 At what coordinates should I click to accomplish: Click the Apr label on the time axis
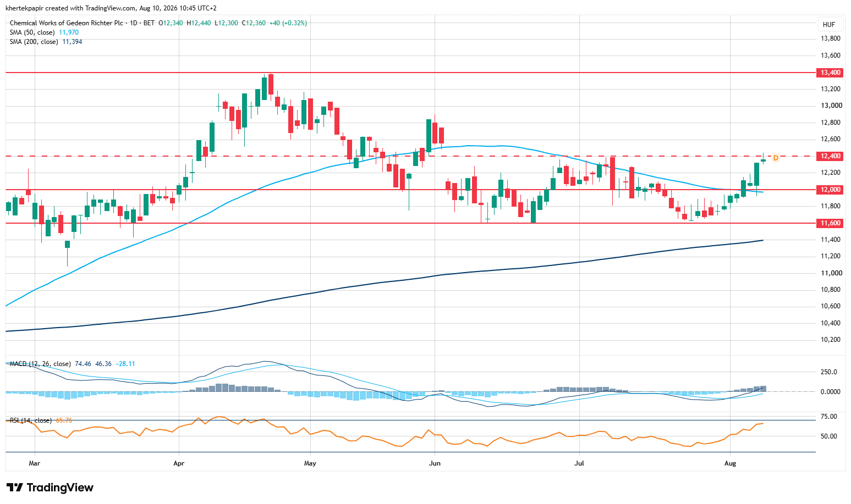(179, 463)
